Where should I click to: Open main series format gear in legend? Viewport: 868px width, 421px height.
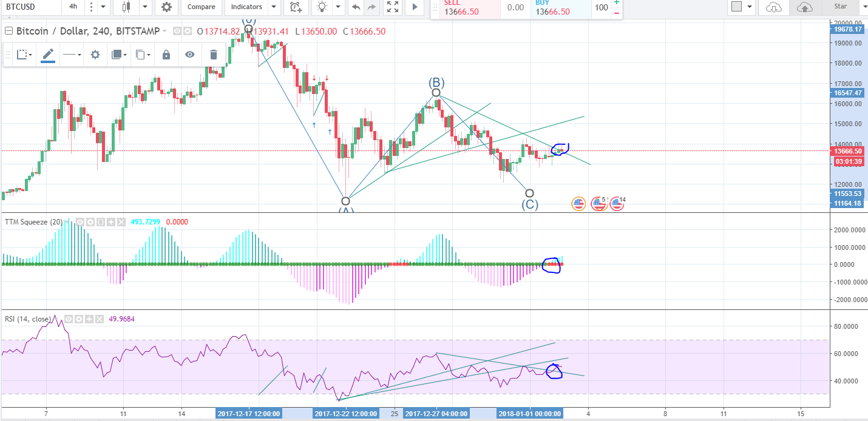188,31
